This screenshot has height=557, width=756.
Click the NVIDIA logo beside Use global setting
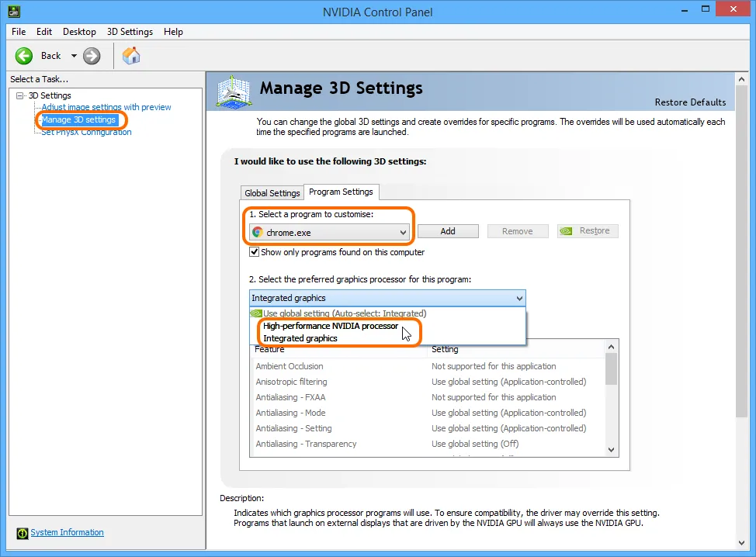pos(256,313)
